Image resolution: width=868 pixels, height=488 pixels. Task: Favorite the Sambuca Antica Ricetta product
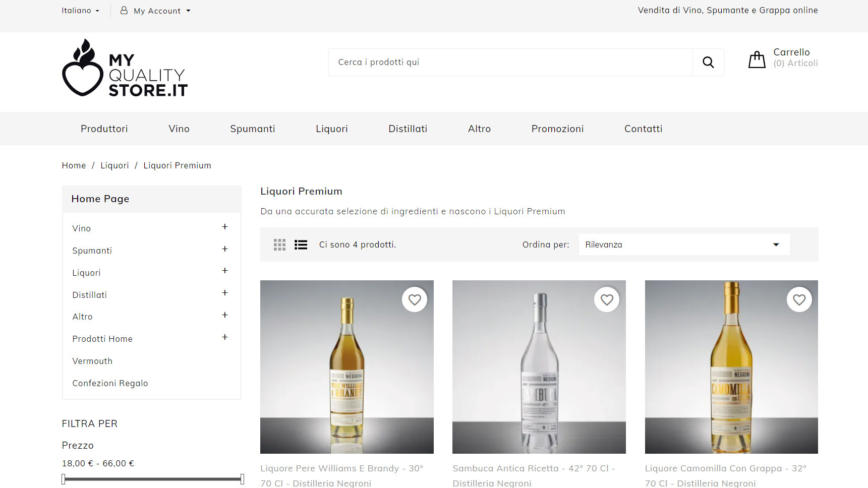pyautogui.click(x=607, y=300)
